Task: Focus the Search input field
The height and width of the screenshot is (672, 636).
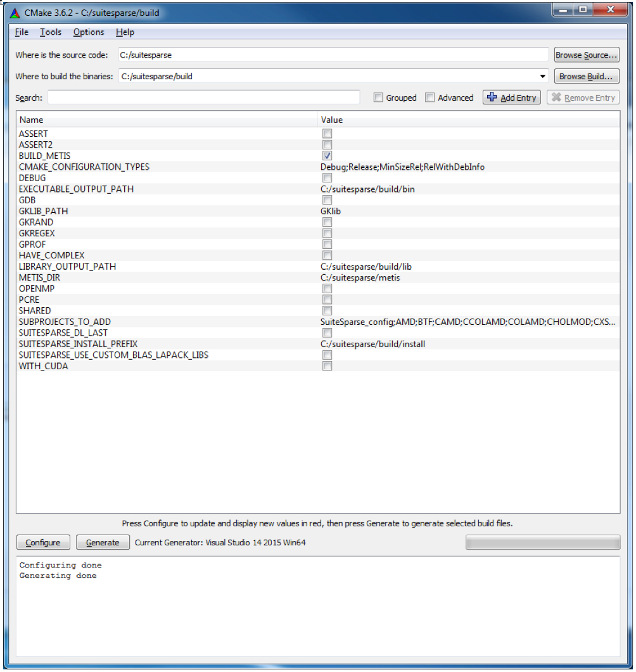Action: tap(205, 98)
